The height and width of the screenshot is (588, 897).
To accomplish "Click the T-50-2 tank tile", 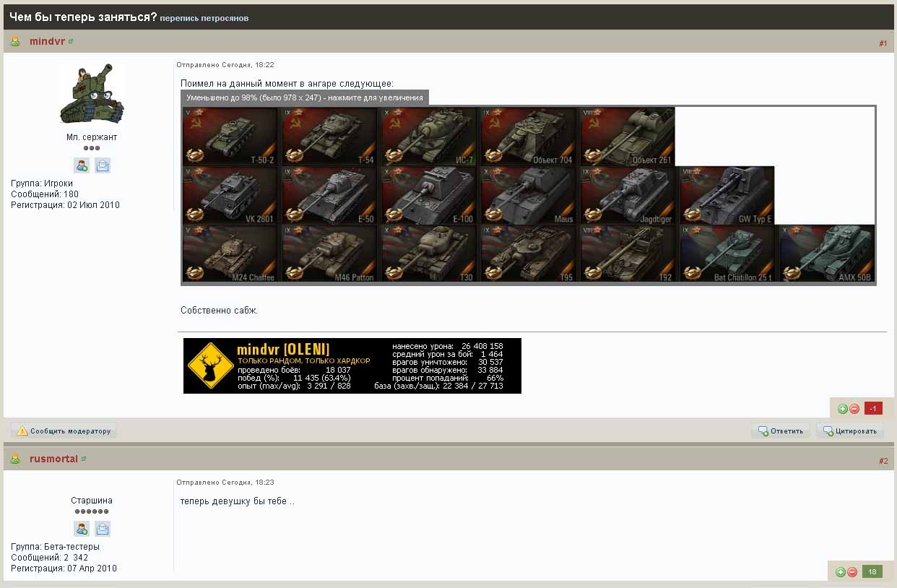I will point(230,137).
